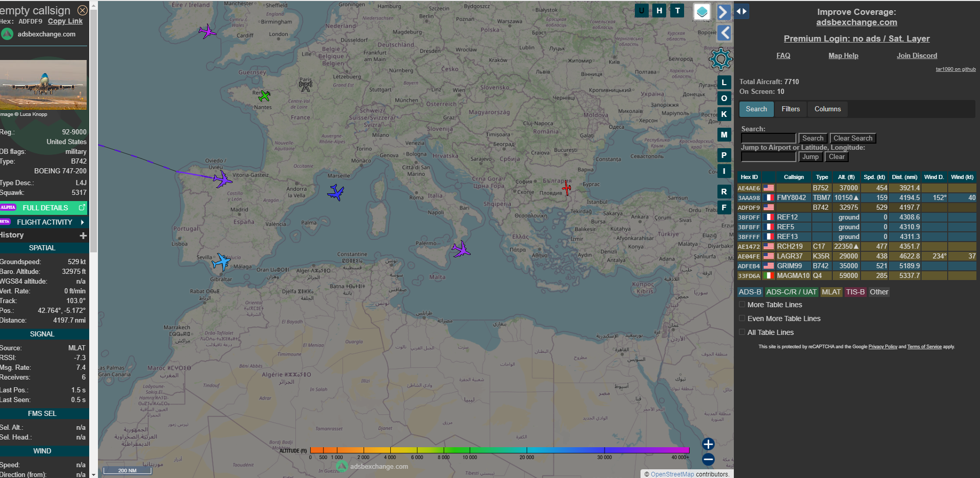Toggle the I isolate button
The width and height of the screenshot is (980, 478).
724,171
